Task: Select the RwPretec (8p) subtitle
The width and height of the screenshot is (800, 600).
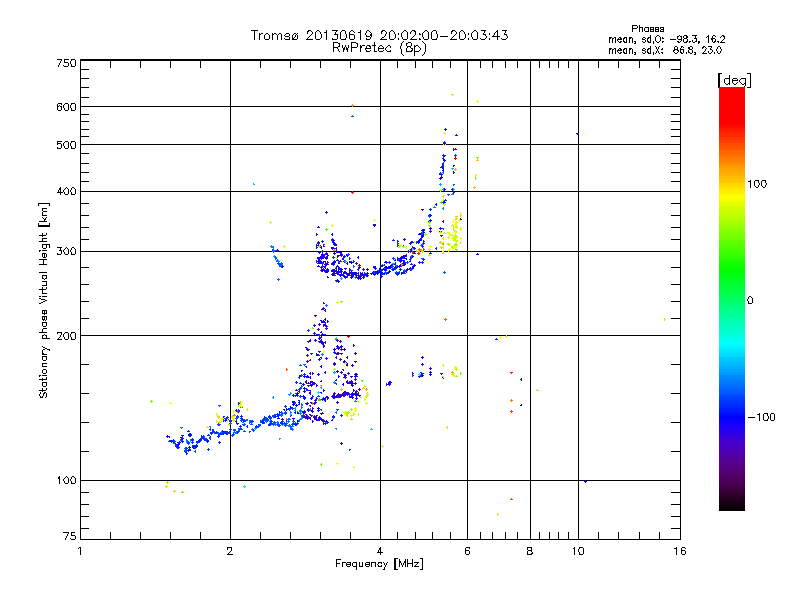Action: pos(379,48)
